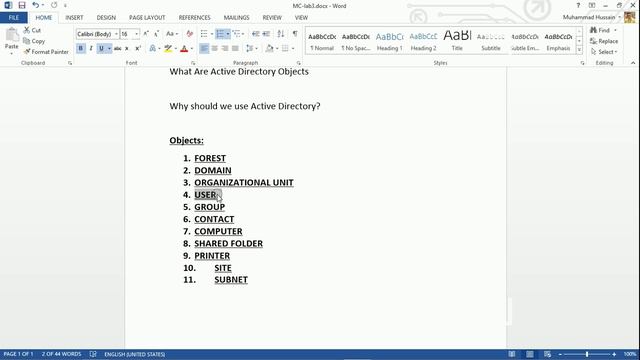
Task: Open Word Help question mark
Action: (578, 5)
